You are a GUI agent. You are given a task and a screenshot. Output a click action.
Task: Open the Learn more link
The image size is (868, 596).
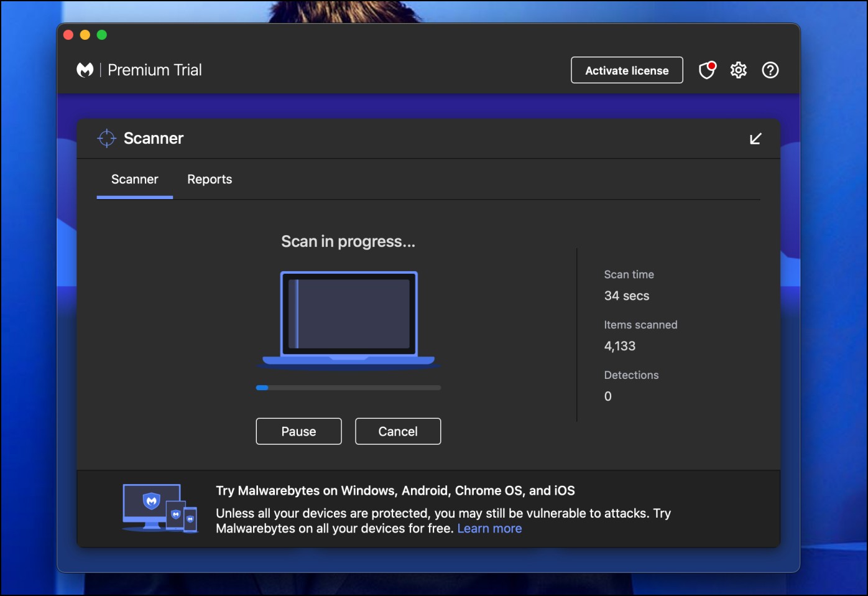pos(489,528)
